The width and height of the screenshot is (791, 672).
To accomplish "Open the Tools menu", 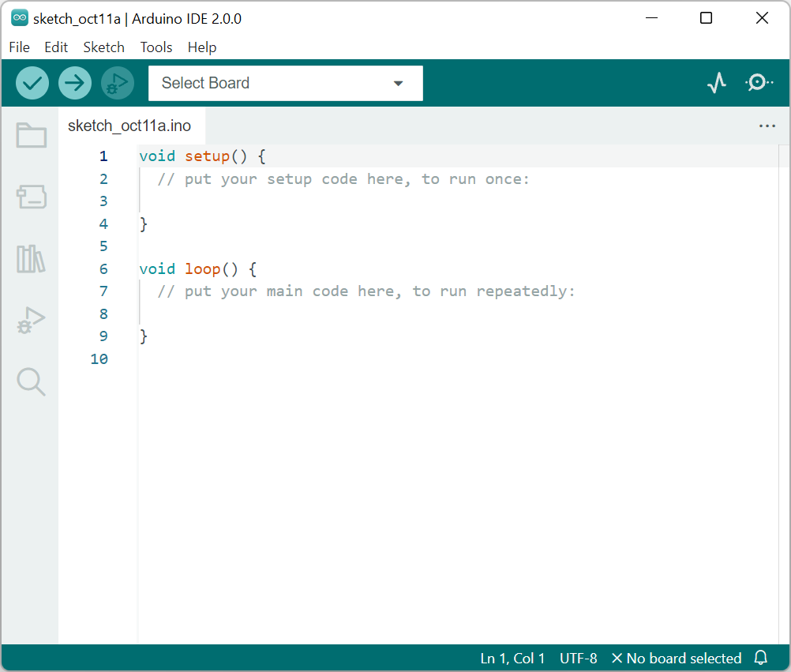I will click(x=156, y=47).
